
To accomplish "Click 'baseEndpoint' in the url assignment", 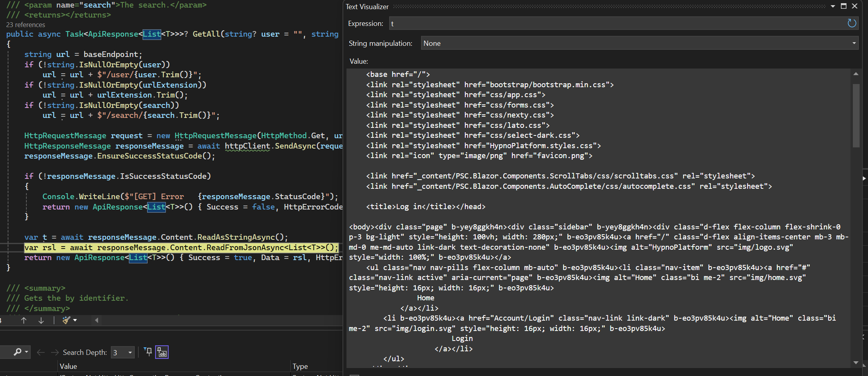I will (110, 54).
